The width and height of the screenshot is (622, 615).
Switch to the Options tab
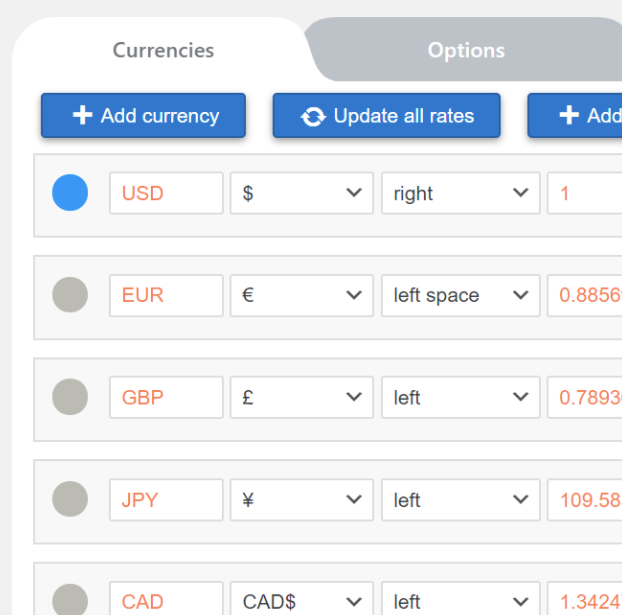tap(466, 50)
